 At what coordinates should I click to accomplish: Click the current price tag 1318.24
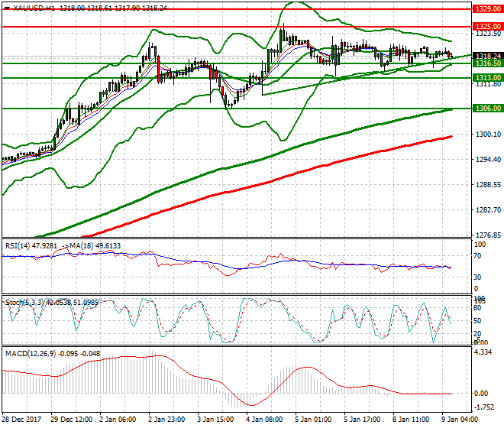point(487,56)
